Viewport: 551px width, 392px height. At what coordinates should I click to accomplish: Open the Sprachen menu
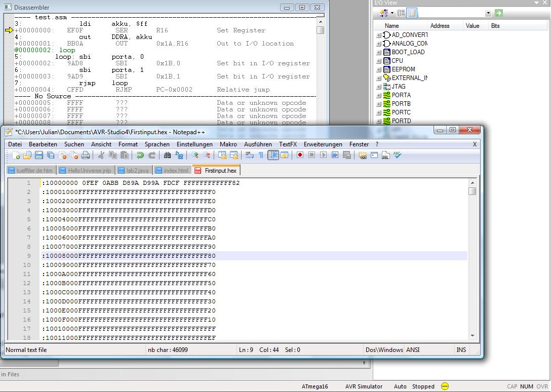click(157, 144)
